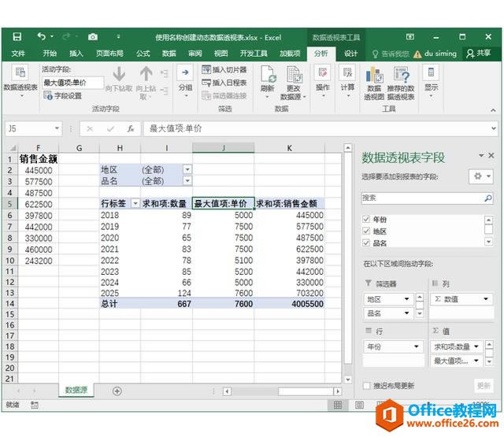
Task: Click 向下钻取 drill down arrow
Action: 119,79
